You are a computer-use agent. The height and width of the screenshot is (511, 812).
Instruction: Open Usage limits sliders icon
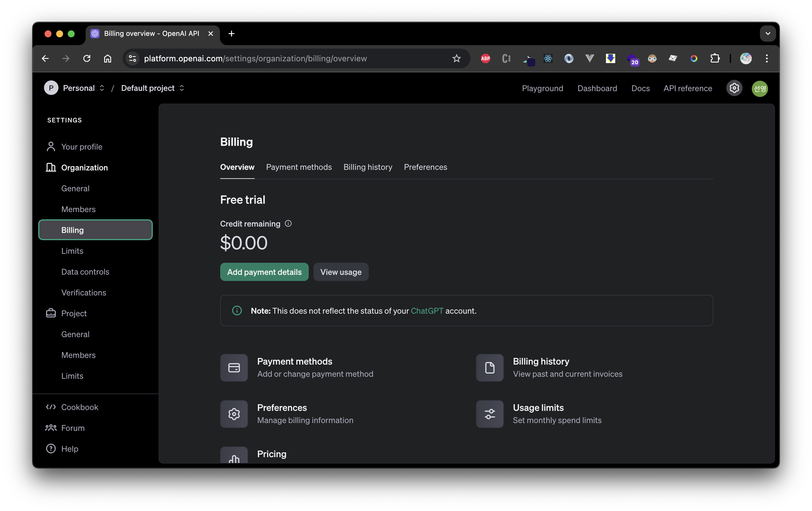tap(490, 414)
